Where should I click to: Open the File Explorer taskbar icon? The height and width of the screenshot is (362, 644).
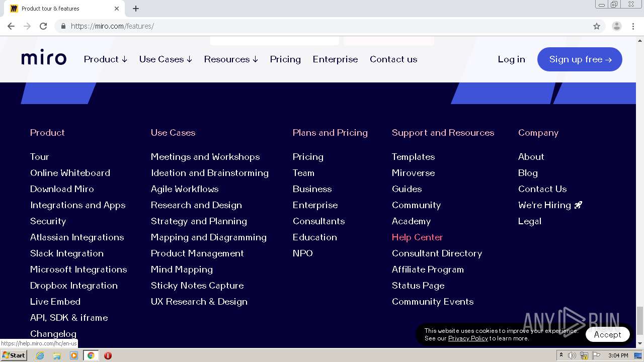pyautogui.click(x=57, y=355)
